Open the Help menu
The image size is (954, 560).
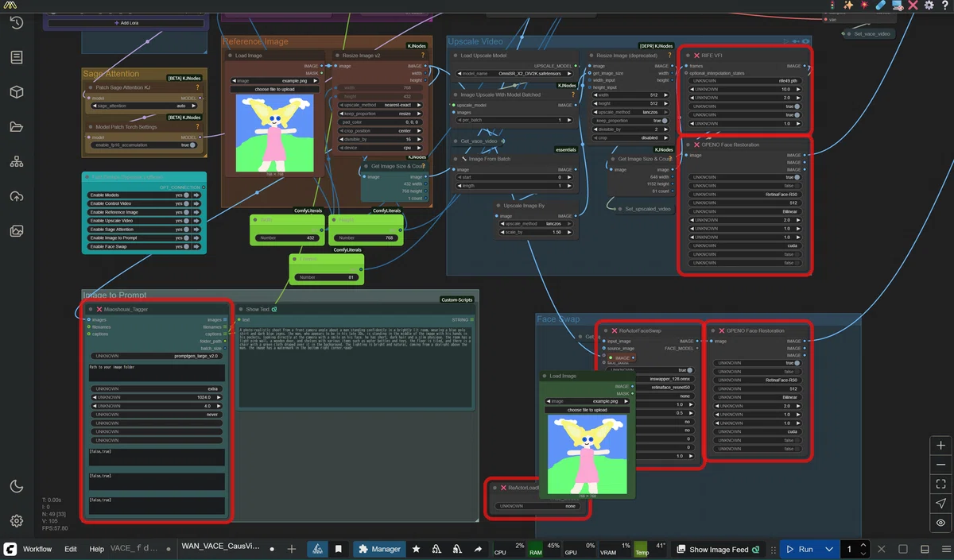(96, 549)
